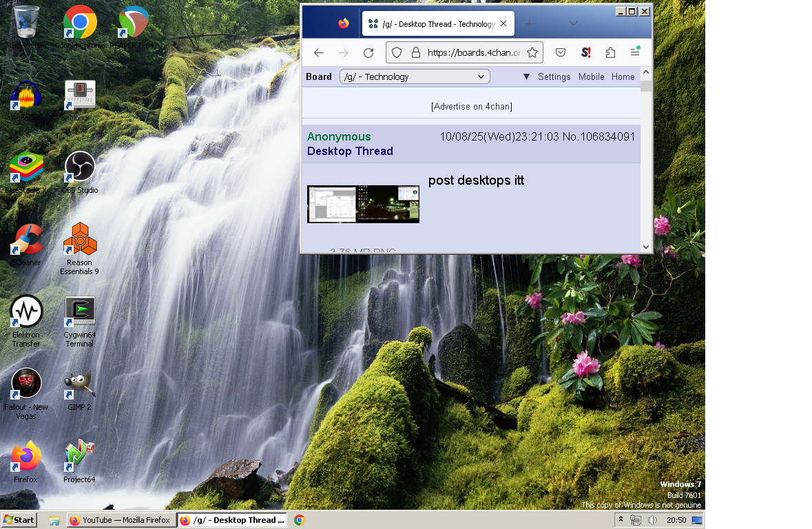Open new tab with plus button
This screenshot has width=812, height=529.
529,23
